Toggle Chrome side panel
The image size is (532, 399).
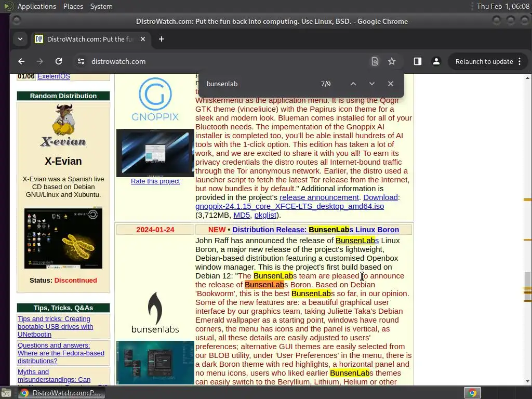point(418,61)
